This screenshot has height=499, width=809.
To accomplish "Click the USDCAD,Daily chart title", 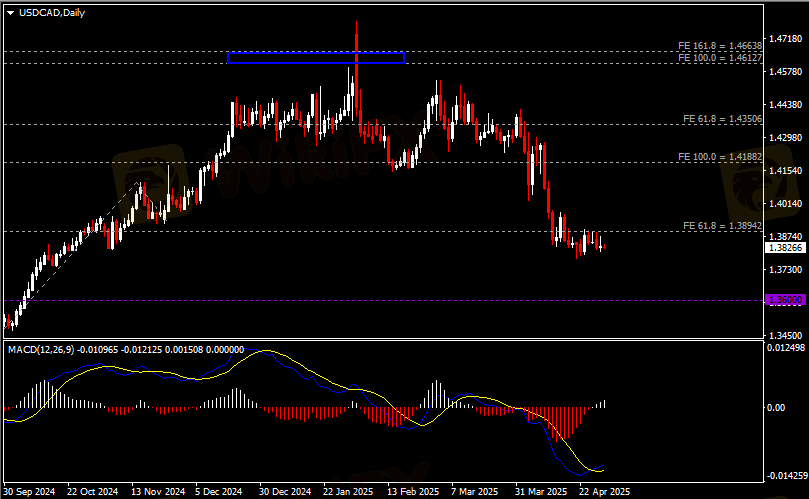I will pos(51,12).
